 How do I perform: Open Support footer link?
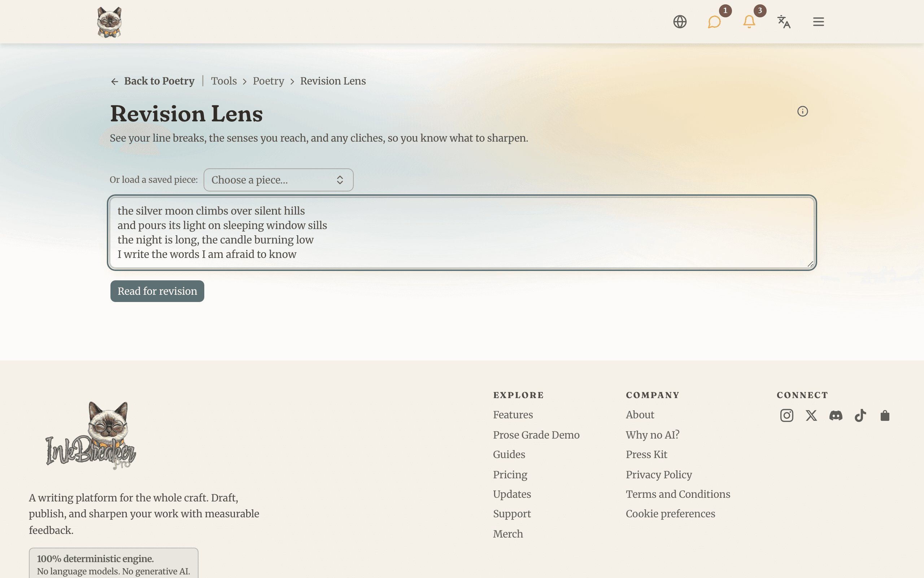click(x=512, y=514)
